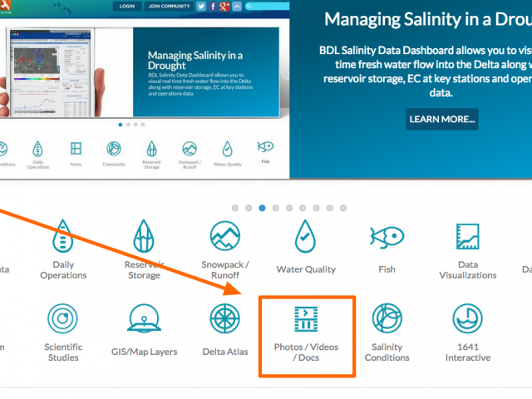532x399 pixels.
Task: Click in the header search field
Action: click(x=268, y=6)
